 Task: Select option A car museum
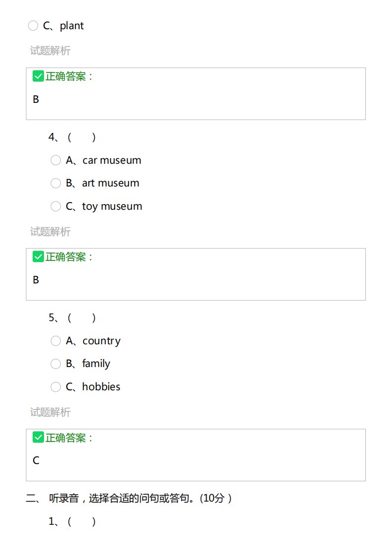[55, 160]
